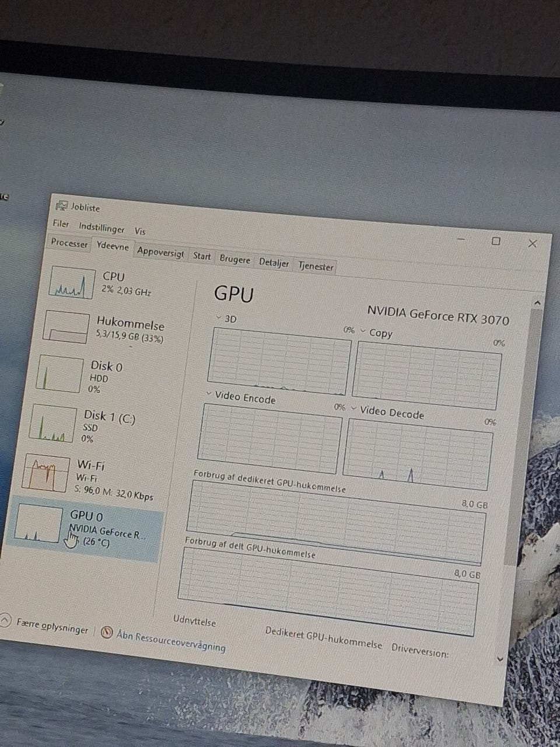Switch to the Appoversigt tab
This screenshot has height=747, width=560.
(160, 253)
